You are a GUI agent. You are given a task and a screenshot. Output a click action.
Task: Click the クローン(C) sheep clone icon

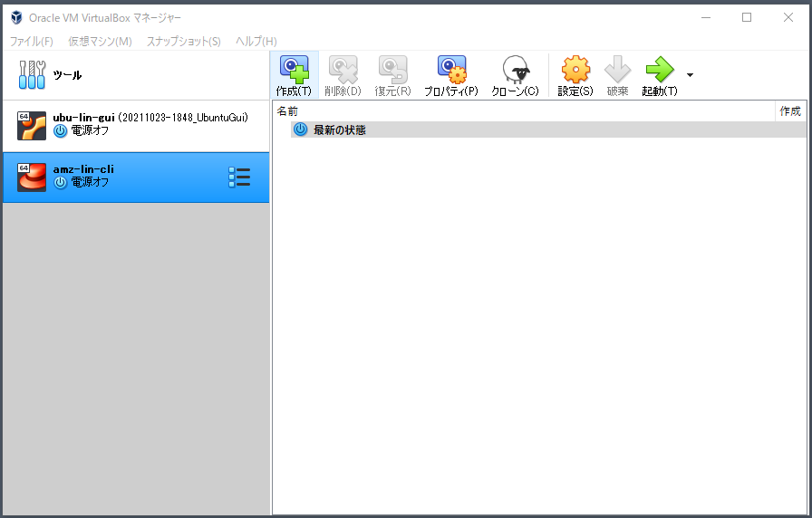point(516,70)
